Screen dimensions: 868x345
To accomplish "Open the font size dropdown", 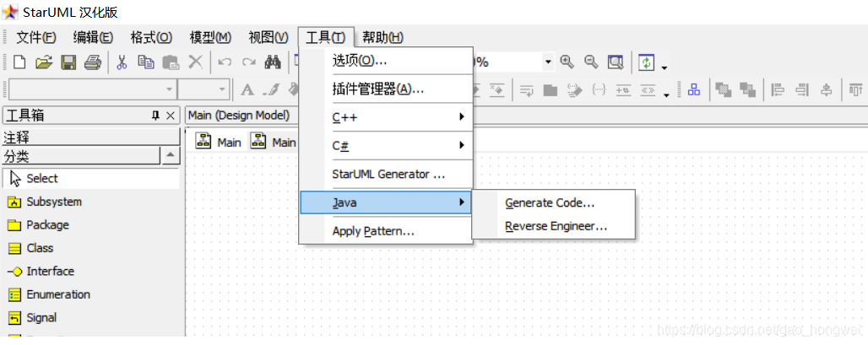I will [223, 89].
